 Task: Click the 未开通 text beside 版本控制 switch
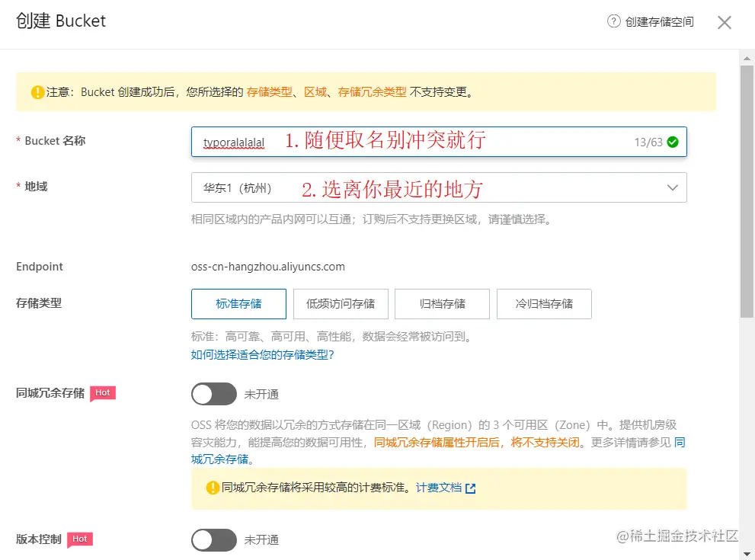261,539
